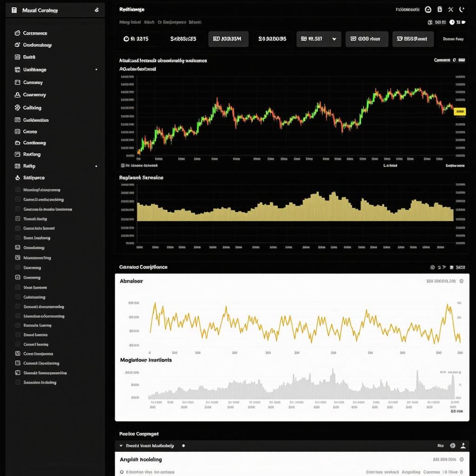Click the round icon in the dark header above the white panel
Image resolution: width=476 pixels, height=476 pixels.
tap(432, 267)
